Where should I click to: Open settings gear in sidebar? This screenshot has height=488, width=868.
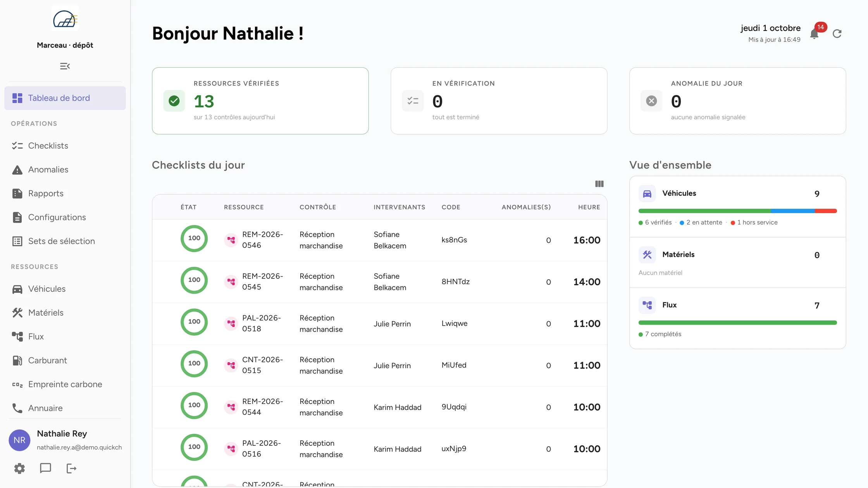tap(19, 468)
